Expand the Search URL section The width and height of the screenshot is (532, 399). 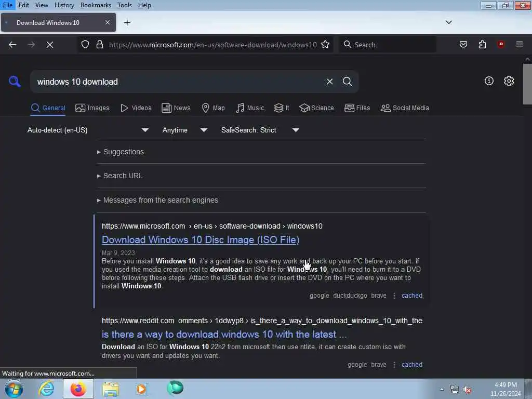point(120,176)
